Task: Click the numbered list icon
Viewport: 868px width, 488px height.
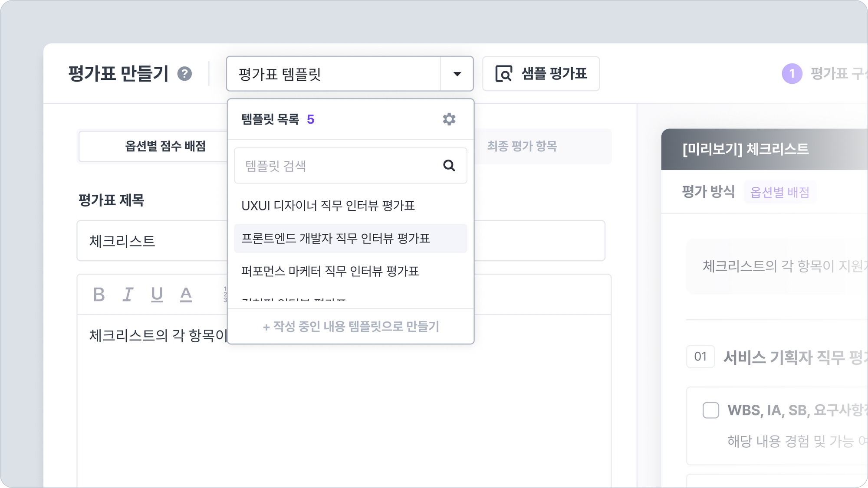Action: tap(225, 295)
